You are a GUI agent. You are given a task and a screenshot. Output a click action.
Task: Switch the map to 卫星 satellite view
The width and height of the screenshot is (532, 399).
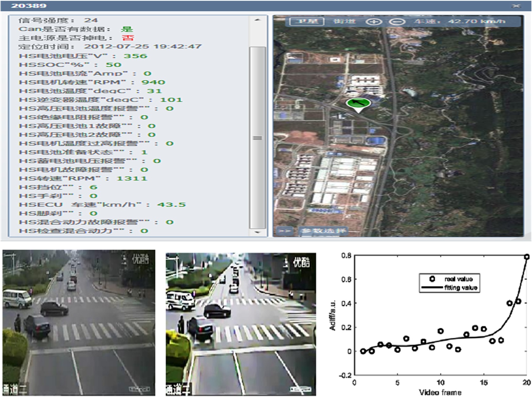307,21
